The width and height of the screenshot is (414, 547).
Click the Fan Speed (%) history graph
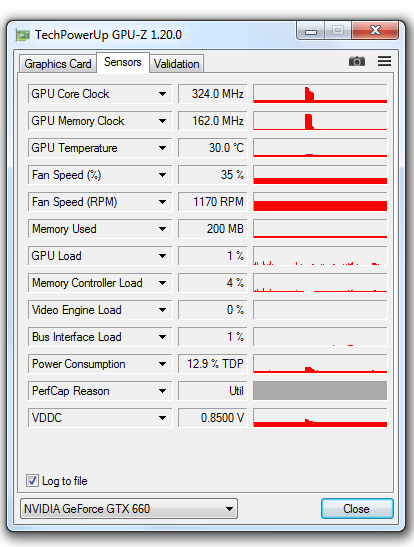click(x=320, y=175)
